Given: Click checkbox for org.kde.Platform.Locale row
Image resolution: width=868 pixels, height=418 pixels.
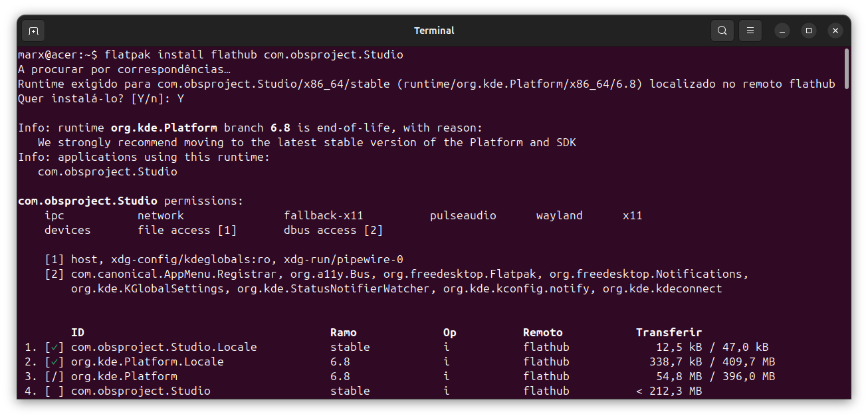Looking at the screenshot, I should click(54, 362).
